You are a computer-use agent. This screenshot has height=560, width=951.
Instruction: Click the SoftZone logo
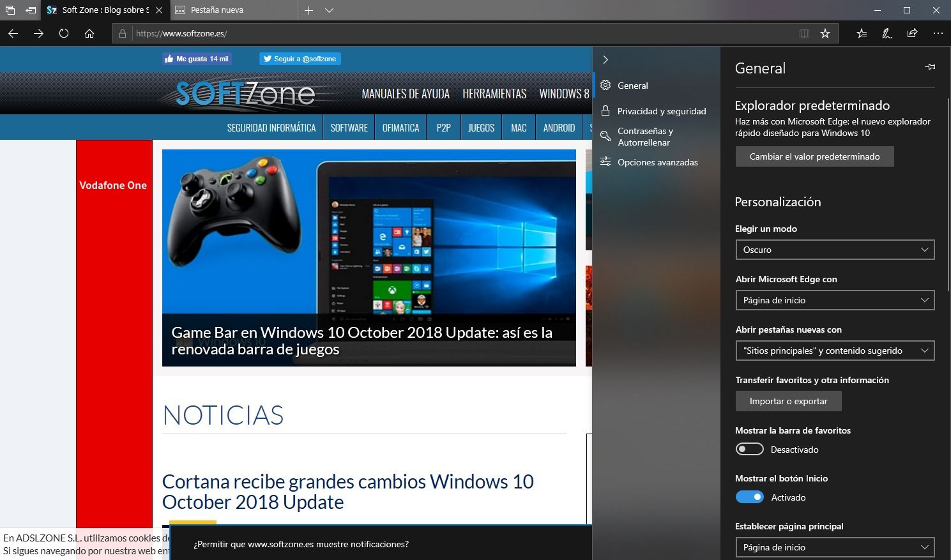[245, 94]
